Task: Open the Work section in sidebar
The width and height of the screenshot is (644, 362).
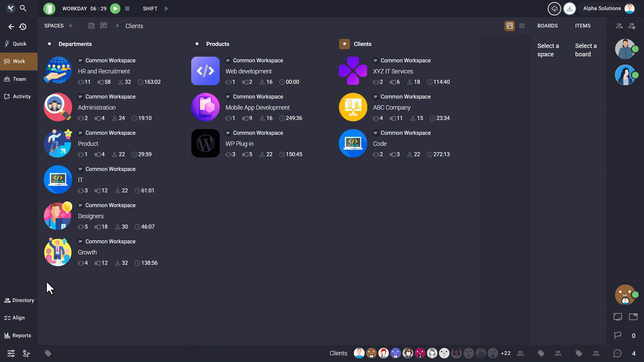Action: pyautogui.click(x=19, y=61)
